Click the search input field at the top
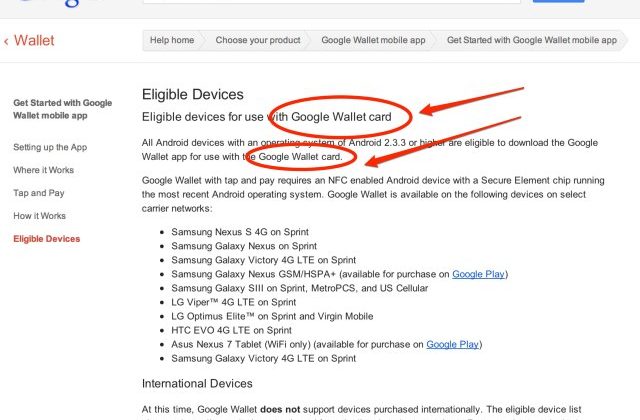The image size is (640, 420). 331,1
